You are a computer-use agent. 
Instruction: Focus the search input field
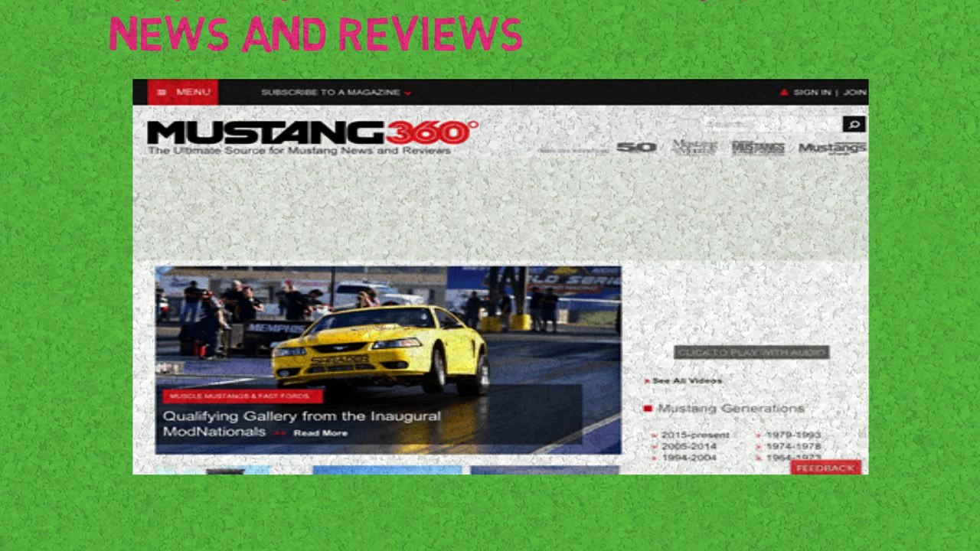[772, 124]
